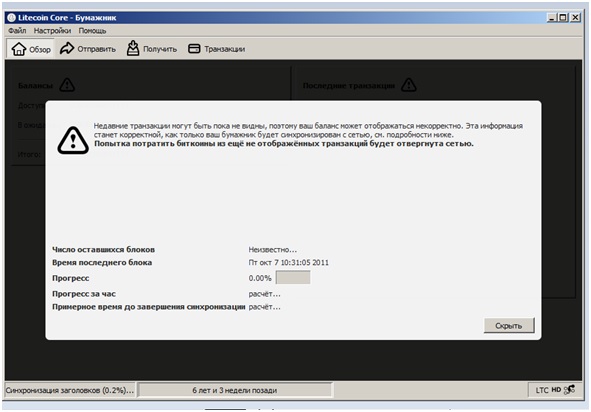Click the 'Время последнего блока' label
The height and width of the screenshot is (412, 591).
coord(102,262)
